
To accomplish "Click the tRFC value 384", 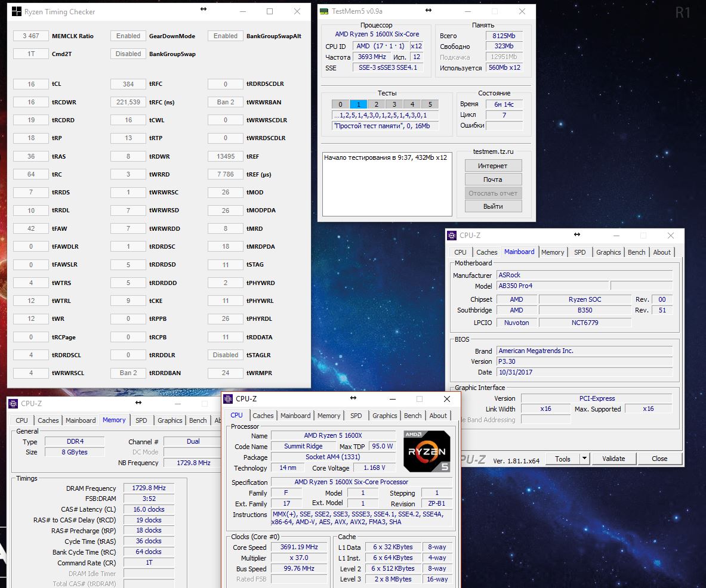I will [128, 84].
